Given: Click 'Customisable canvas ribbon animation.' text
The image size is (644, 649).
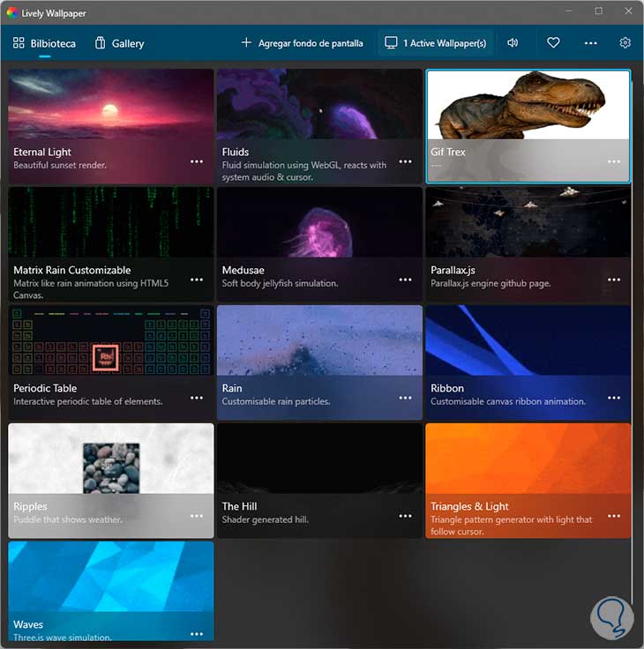Looking at the screenshot, I should (x=508, y=401).
